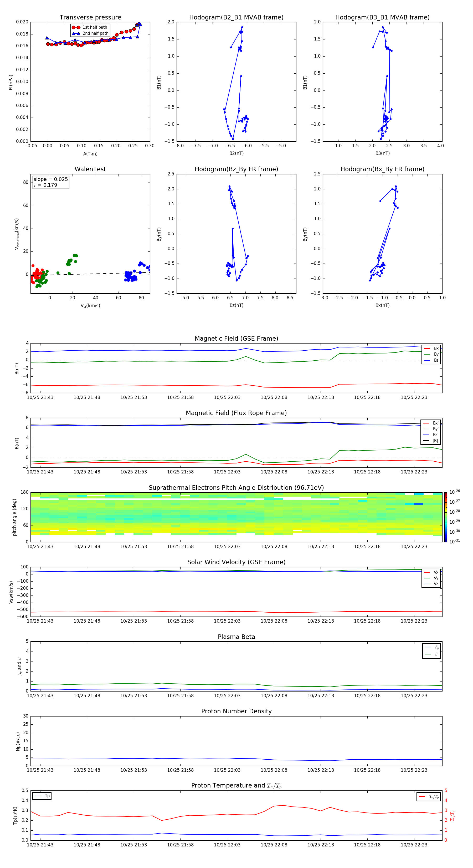Click "By'" legend entry in Flux Rope plot

click(431, 429)
